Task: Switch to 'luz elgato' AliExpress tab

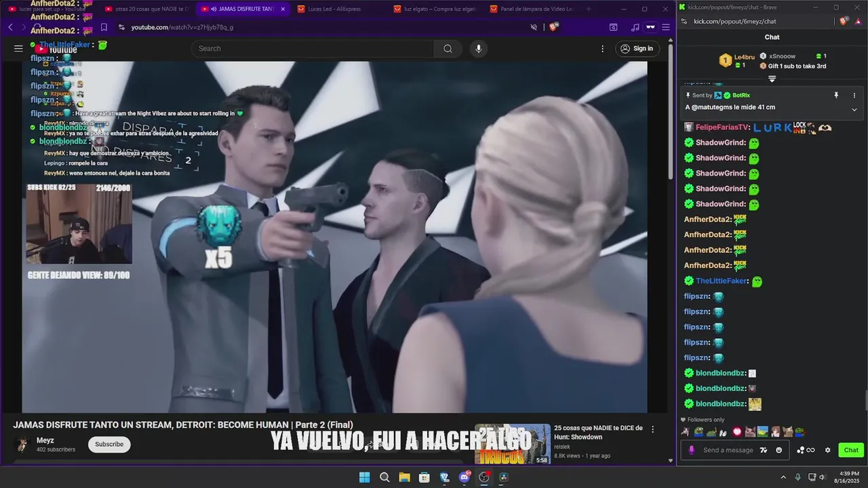Action: point(435,9)
